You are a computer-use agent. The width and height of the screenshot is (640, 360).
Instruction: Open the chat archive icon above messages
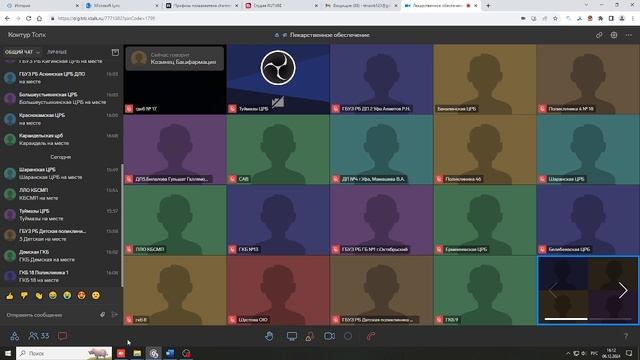point(115,52)
